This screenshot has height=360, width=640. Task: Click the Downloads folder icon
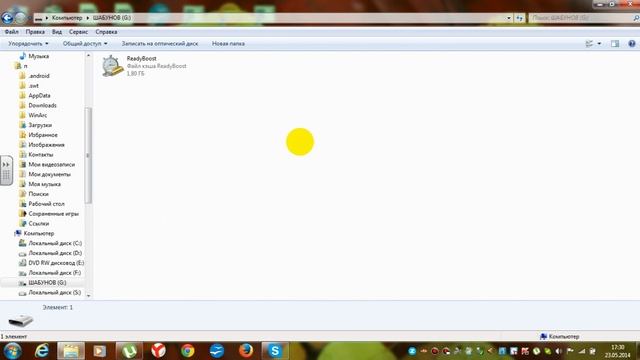pyautogui.click(x=23, y=105)
